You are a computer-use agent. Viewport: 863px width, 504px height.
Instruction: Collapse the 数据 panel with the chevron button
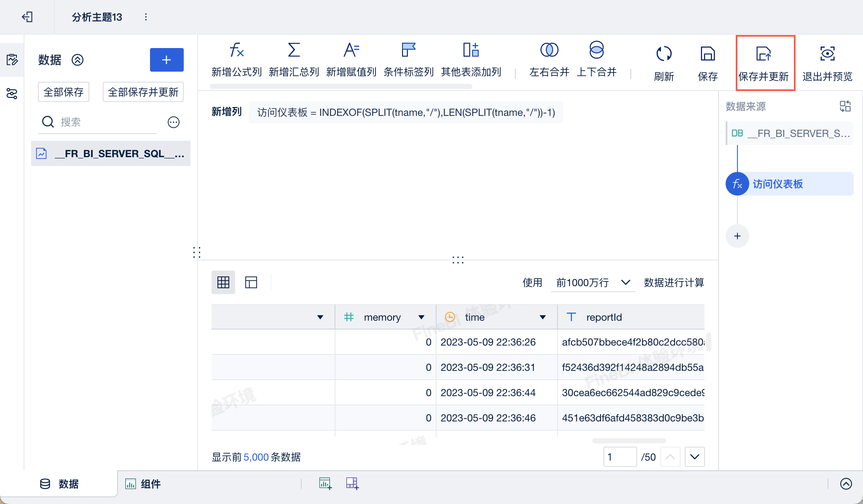tap(78, 60)
